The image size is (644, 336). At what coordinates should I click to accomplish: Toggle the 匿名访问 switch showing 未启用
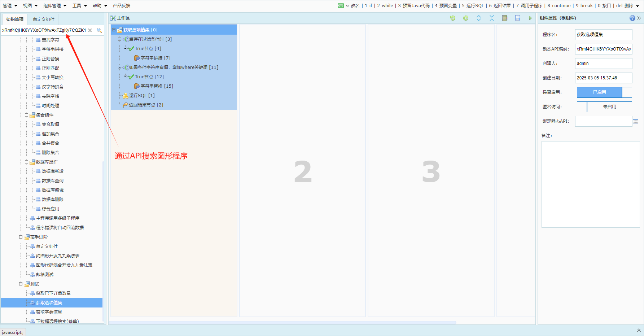604,107
